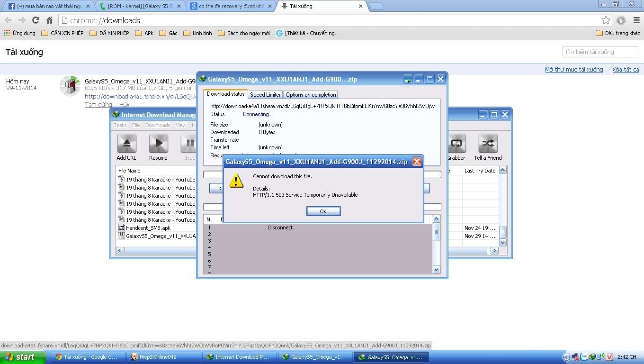The width and height of the screenshot is (644, 364).
Task: Close the Cannot download error dialog
Action: (x=417, y=162)
